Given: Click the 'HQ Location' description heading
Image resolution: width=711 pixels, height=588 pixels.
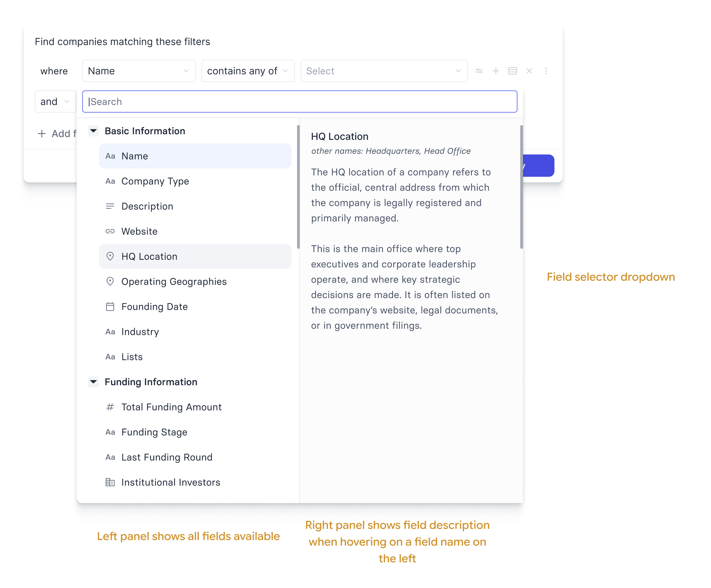Looking at the screenshot, I should (340, 136).
